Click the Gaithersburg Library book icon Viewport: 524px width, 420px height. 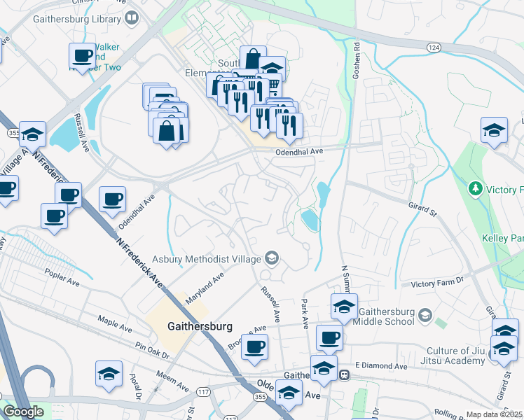click(x=132, y=18)
